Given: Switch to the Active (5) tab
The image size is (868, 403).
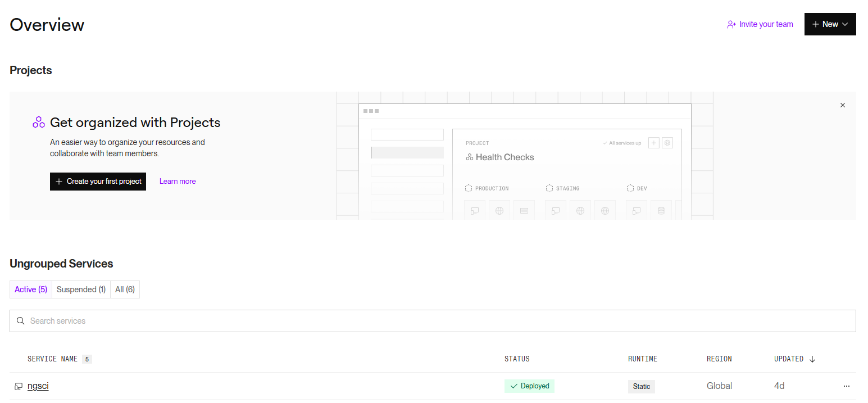Looking at the screenshot, I should pos(31,289).
